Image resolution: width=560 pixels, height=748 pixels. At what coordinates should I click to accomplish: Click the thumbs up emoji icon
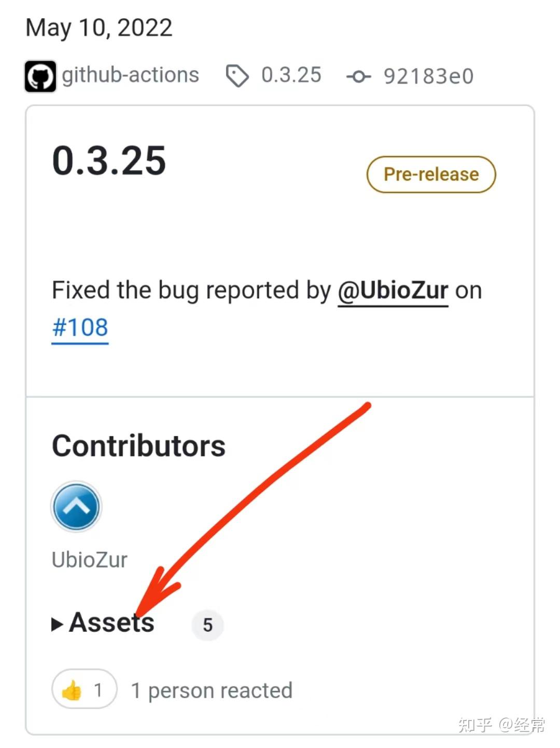71,691
